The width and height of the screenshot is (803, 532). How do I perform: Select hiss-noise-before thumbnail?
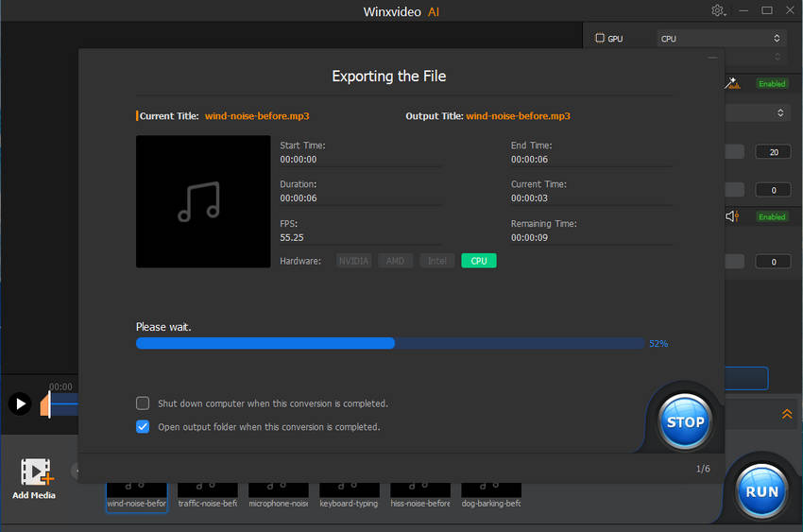coord(420,496)
